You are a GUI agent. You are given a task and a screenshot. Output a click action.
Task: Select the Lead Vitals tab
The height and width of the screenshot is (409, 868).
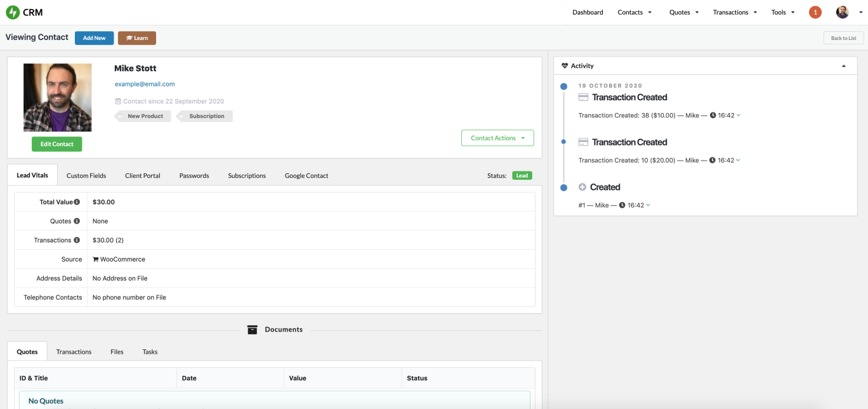32,175
